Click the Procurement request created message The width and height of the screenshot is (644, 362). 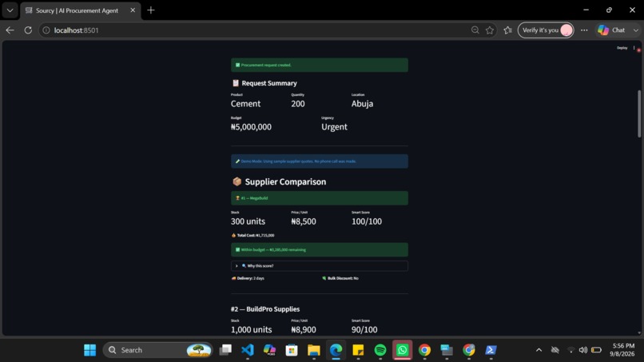point(320,65)
